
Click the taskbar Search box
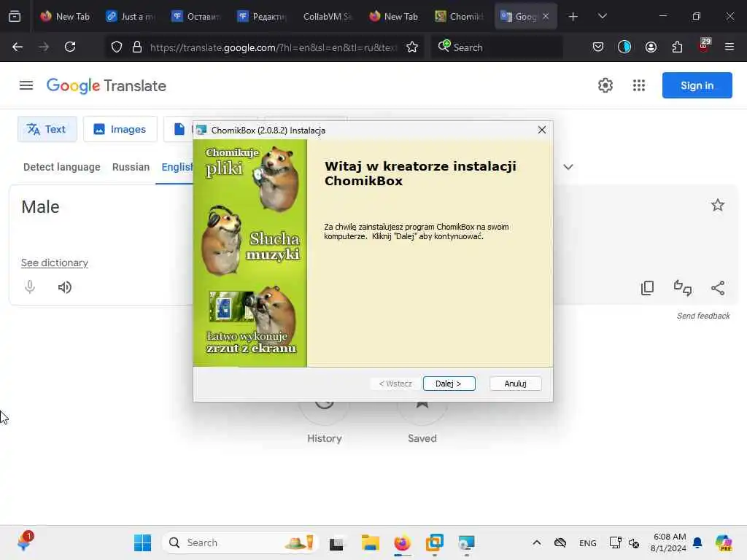(241, 542)
